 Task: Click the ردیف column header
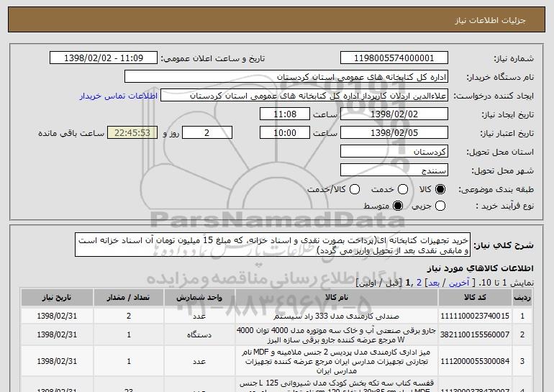[x=522, y=297]
